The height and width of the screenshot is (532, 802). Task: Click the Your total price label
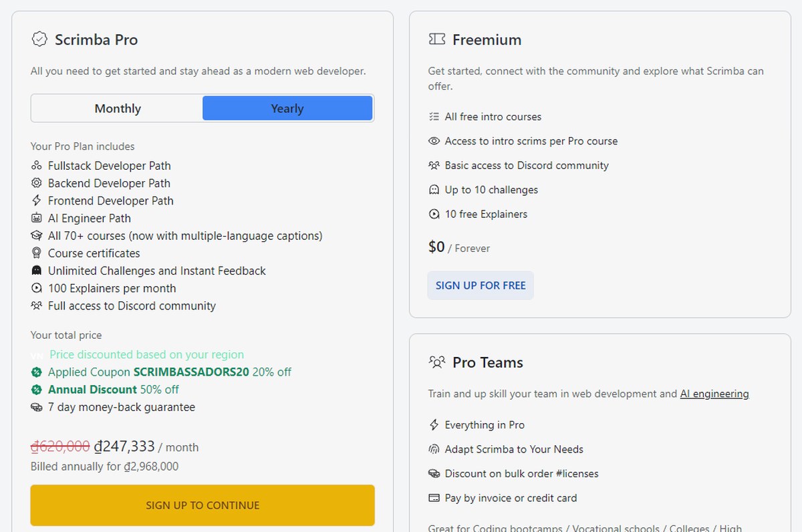[x=66, y=336]
